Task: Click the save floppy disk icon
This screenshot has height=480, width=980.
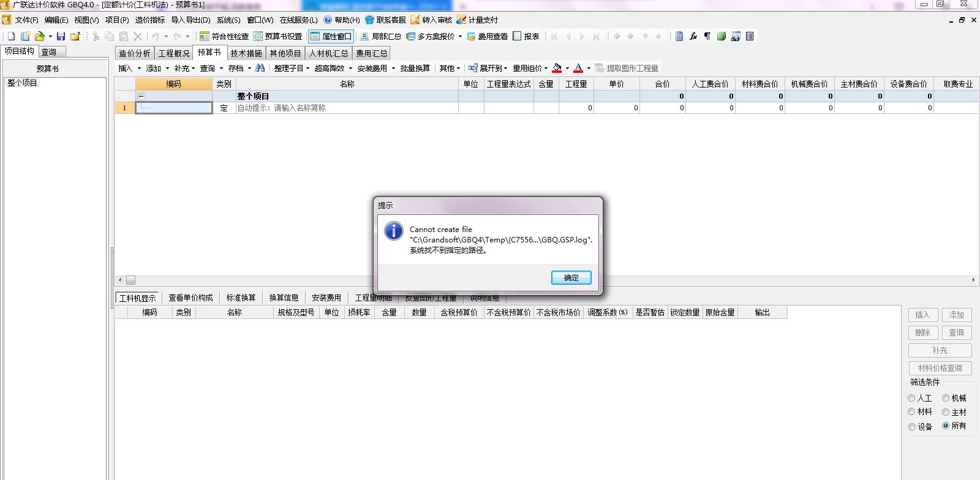Action: 61,37
